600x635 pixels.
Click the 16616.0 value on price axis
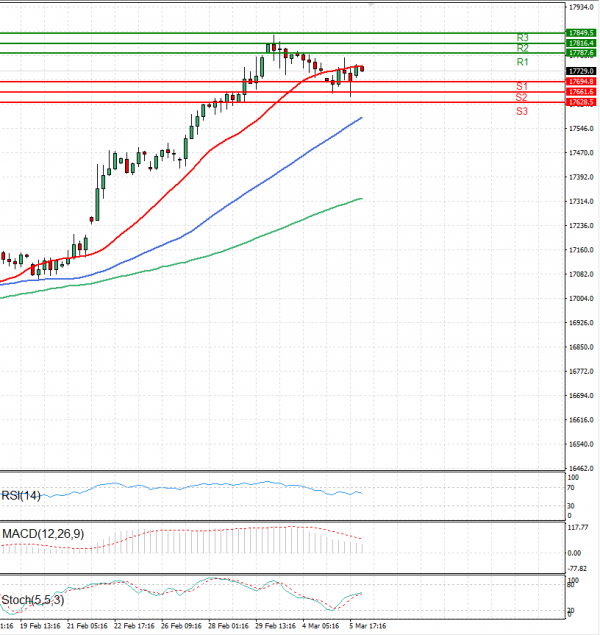pos(581,420)
